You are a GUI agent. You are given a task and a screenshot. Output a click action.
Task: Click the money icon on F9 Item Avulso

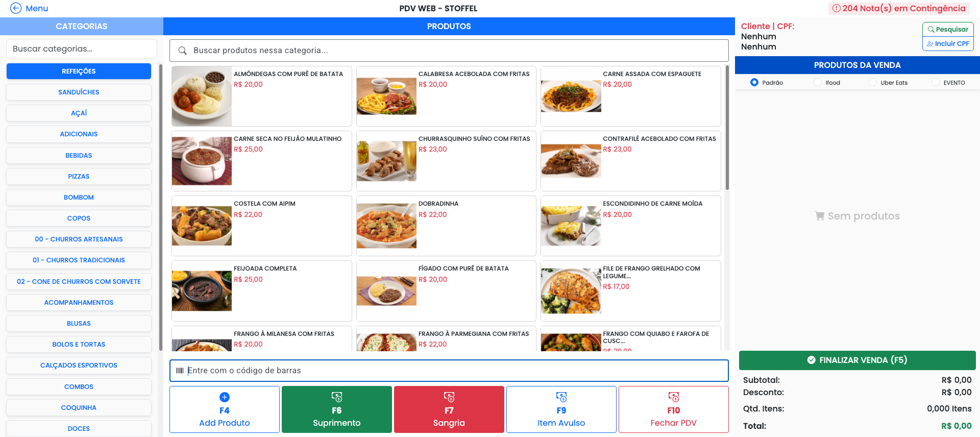click(x=561, y=397)
